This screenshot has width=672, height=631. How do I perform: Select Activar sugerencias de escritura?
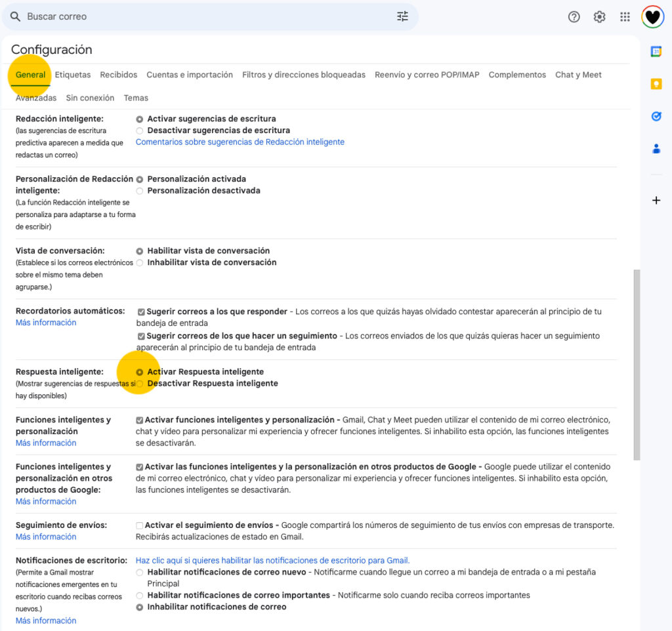[x=139, y=119]
